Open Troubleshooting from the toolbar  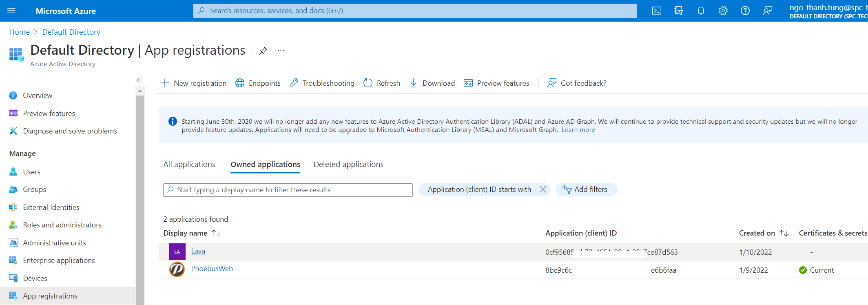tap(322, 83)
